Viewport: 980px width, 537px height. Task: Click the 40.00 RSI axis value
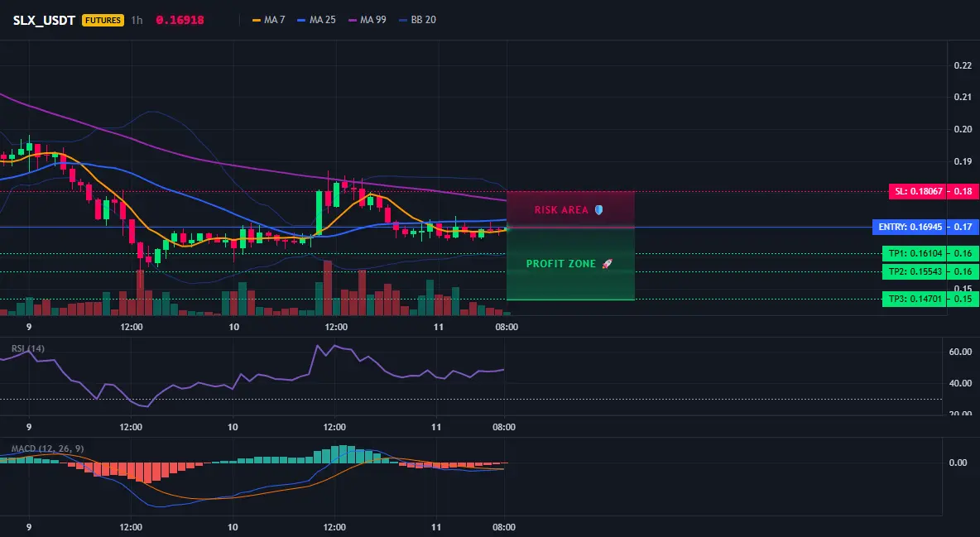point(961,383)
